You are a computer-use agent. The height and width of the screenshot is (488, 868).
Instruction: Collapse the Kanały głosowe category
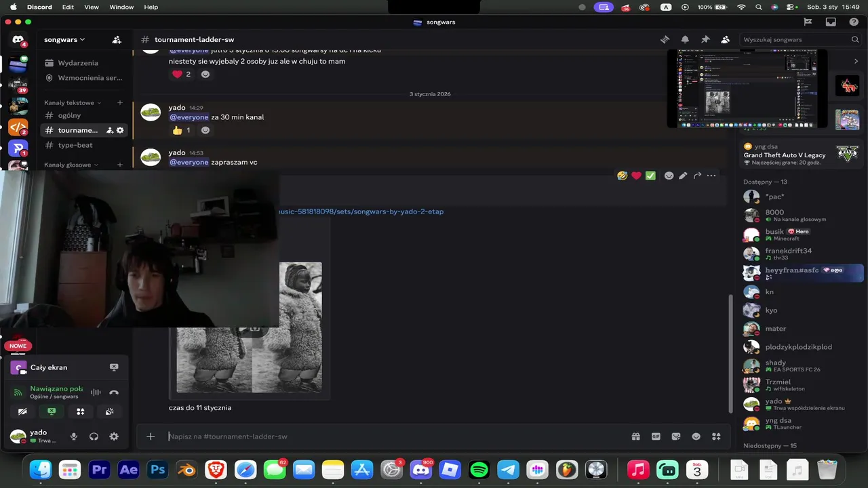pos(71,165)
